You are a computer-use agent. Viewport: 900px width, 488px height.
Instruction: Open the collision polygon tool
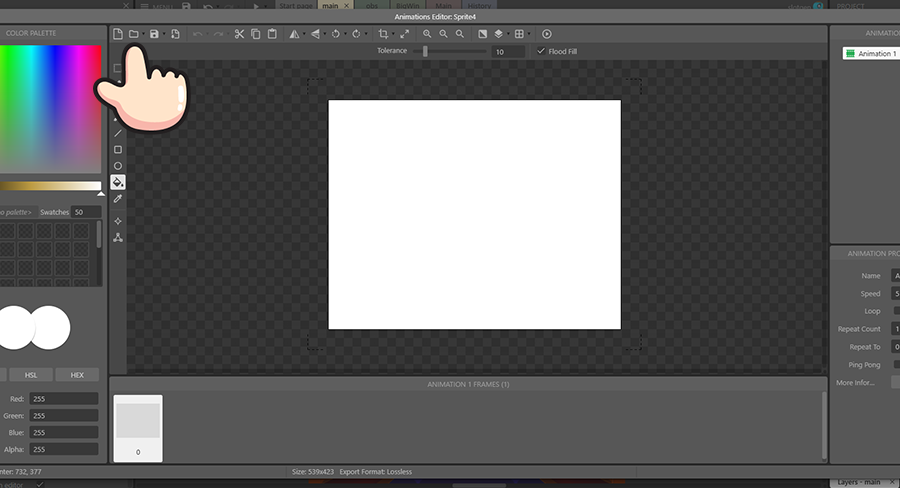pyautogui.click(x=118, y=238)
